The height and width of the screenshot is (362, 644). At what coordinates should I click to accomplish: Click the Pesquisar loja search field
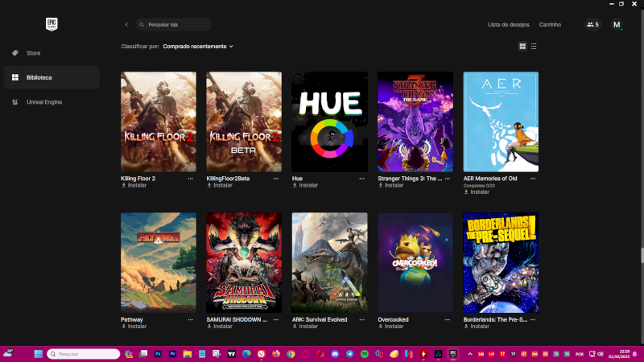pyautogui.click(x=177, y=25)
